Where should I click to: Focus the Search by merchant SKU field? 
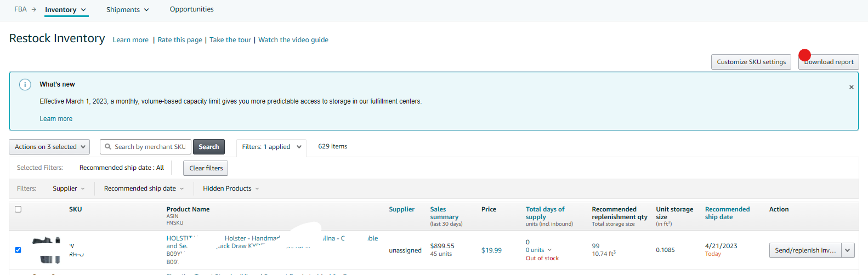[150, 147]
